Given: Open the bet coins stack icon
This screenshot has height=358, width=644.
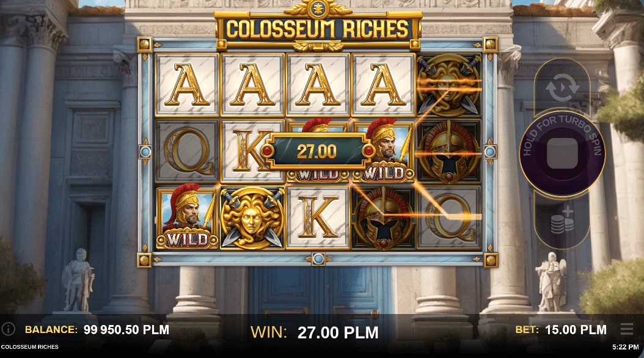Looking at the screenshot, I should click(562, 221).
